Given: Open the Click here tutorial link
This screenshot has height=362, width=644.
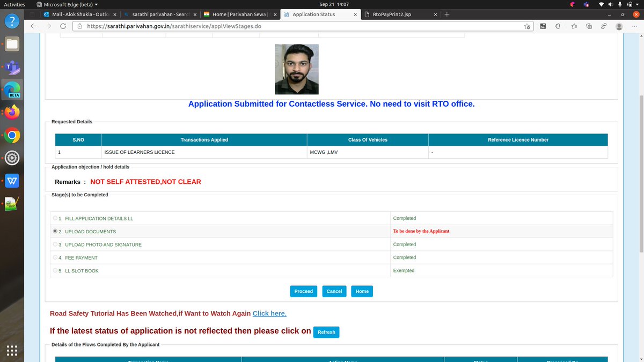Looking at the screenshot, I should (269, 313).
